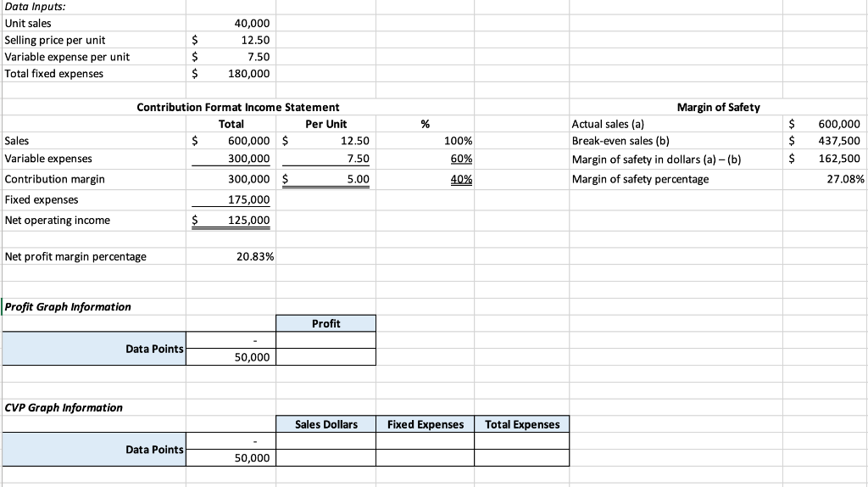This screenshot has width=868, height=487.
Task: Click the Contribution Format Income Statement title
Action: click(238, 107)
